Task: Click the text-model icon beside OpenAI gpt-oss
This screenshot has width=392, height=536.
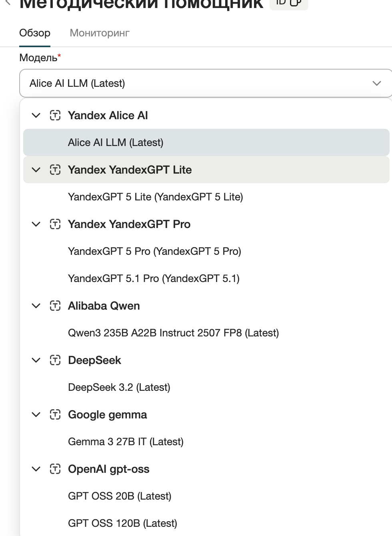Action: pyautogui.click(x=55, y=469)
